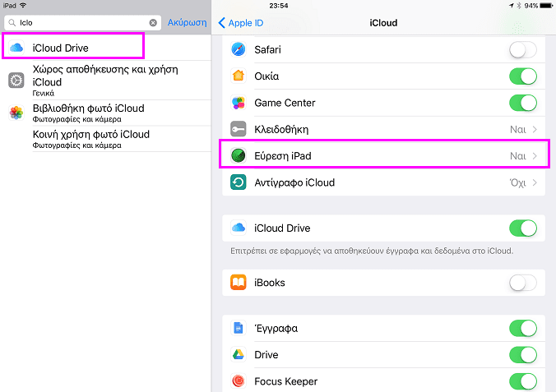Clear the search field text
Screen dimensions: 556x392
pyautogui.click(x=153, y=23)
